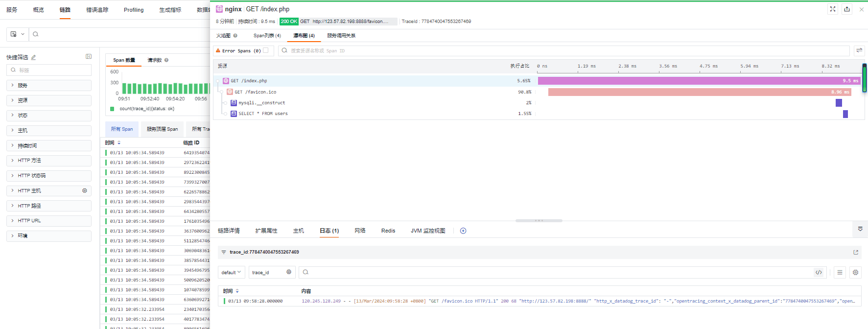Click help icon next to 请求数
This screenshot has height=329, width=868.
click(x=166, y=60)
